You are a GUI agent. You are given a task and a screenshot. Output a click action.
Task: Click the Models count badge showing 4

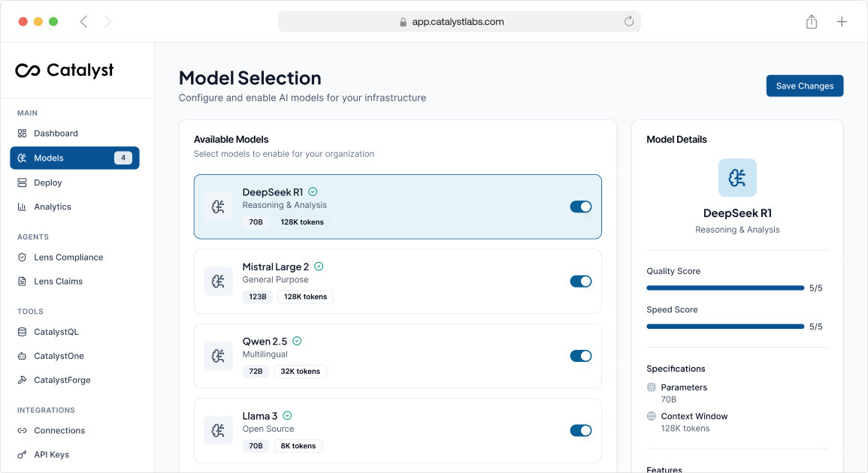(x=123, y=158)
